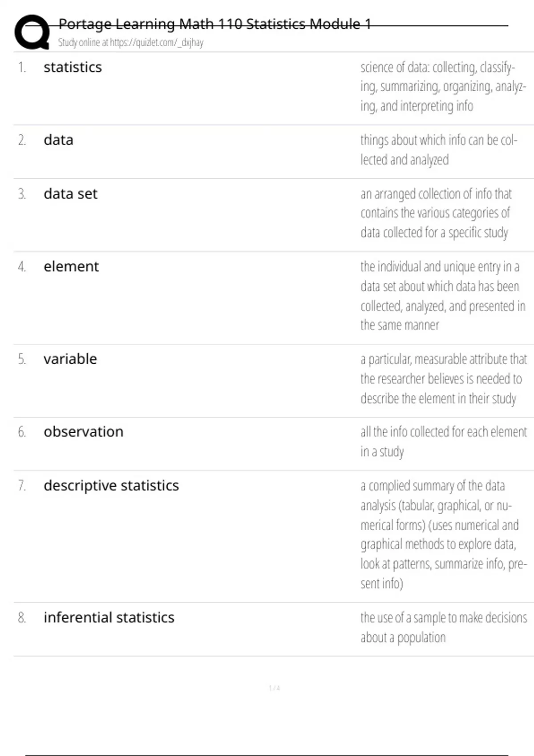Select the term 'data'
The image size is (534, 756).
click(x=58, y=140)
